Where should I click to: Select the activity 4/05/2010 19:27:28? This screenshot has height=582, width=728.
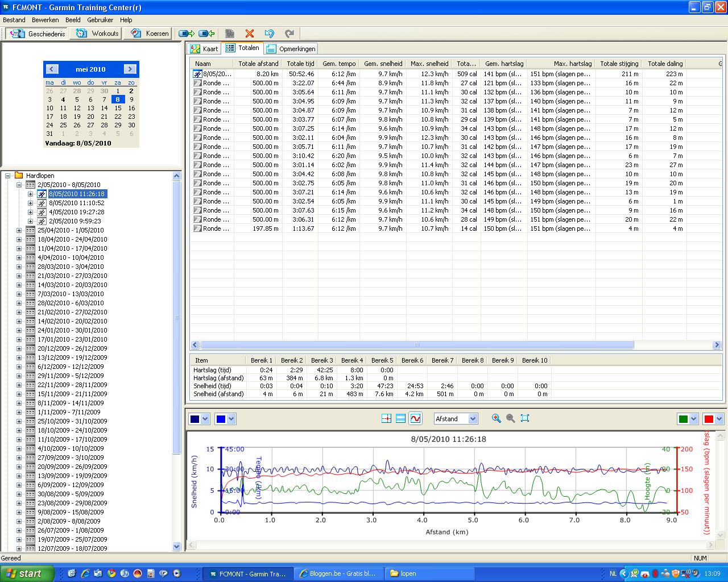pyautogui.click(x=77, y=212)
